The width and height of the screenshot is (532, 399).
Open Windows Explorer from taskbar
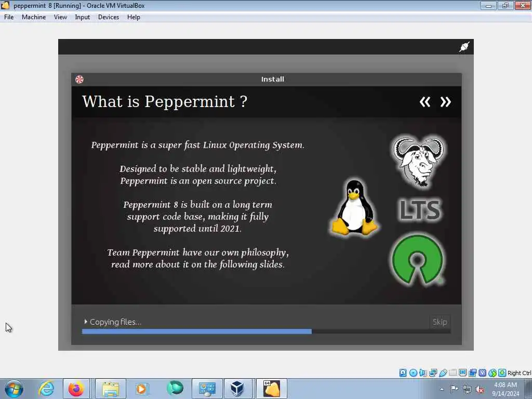tap(110, 389)
